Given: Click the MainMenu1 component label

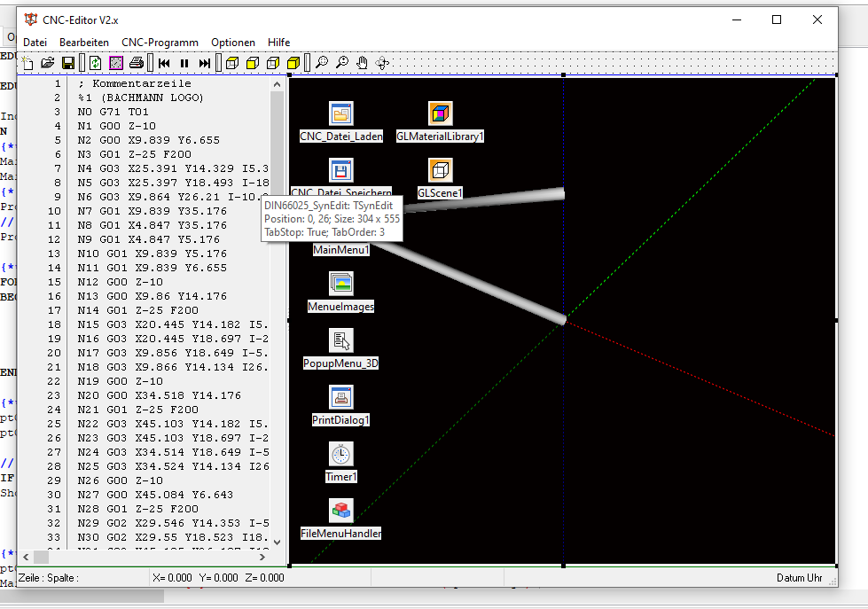Looking at the screenshot, I should (x=341, y=250).
